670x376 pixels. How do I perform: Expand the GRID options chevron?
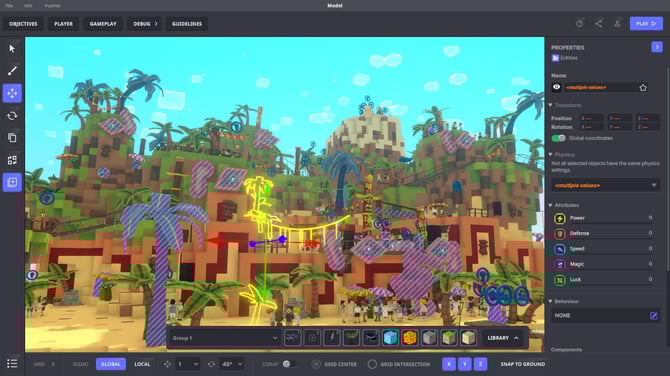coord(53,364)
